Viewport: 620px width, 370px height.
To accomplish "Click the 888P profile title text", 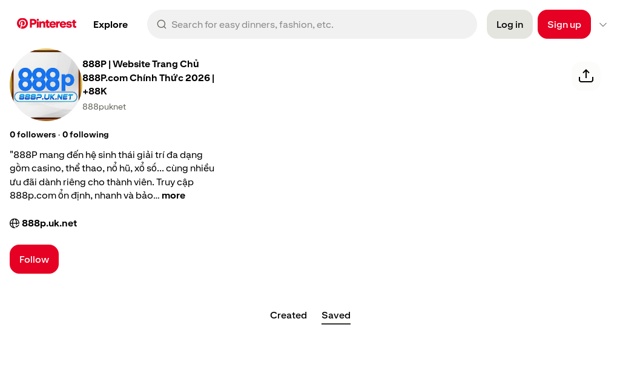I will [x=148, y=77].
